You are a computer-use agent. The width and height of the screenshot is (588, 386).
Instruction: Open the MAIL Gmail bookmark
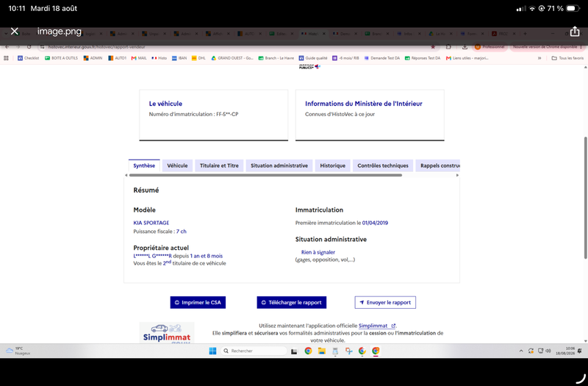pyautogui.click(x=139, y=58)
